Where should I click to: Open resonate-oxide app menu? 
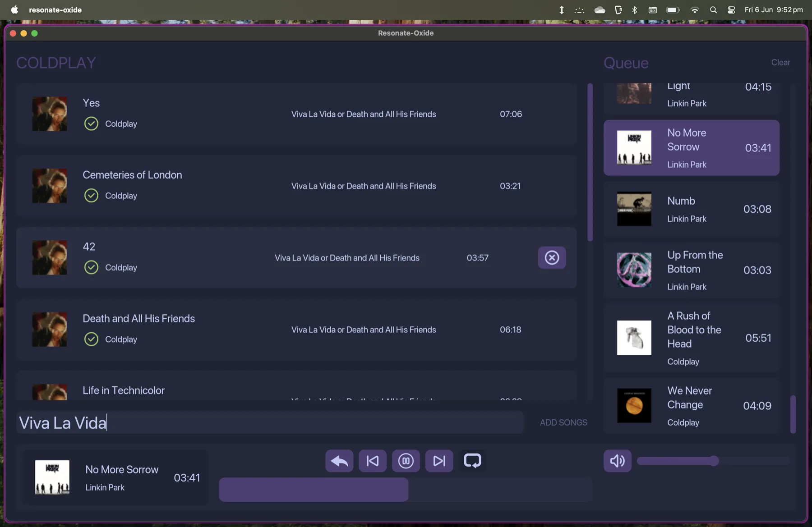[x=55, y=10]
